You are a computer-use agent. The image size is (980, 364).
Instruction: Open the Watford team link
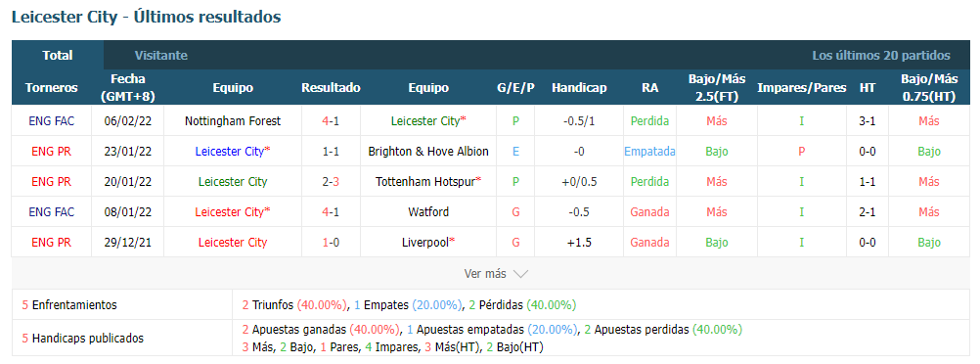pyautogui.click(x=428, y=212)
